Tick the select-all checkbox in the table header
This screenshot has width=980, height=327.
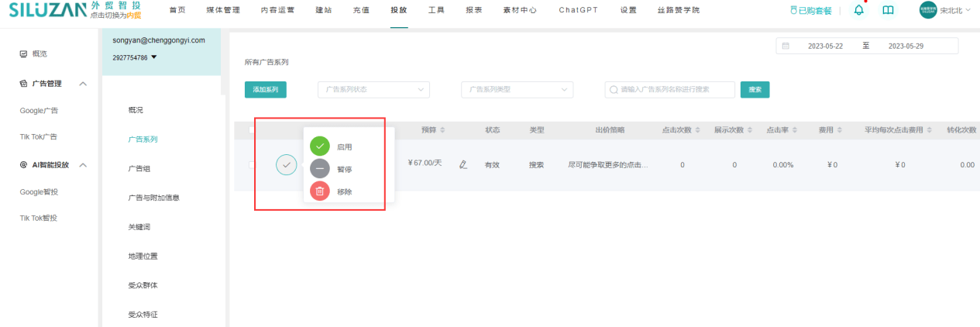coord(252,130)
